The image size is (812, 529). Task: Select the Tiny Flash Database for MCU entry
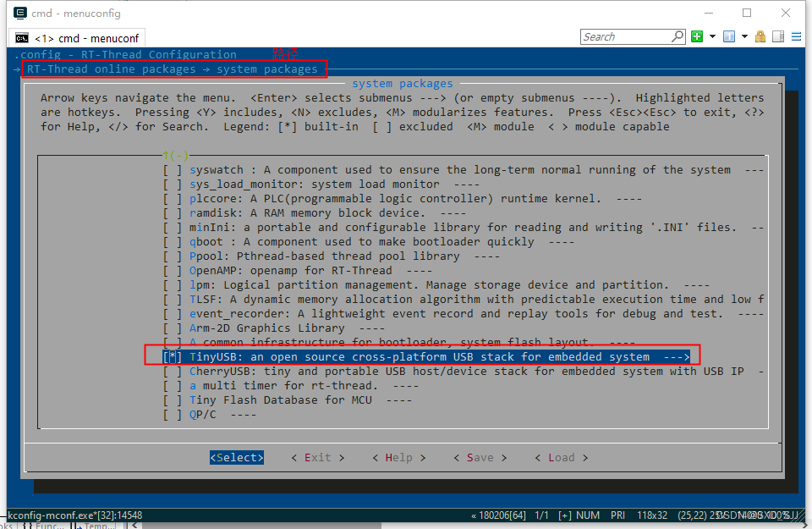coord(281,400)
